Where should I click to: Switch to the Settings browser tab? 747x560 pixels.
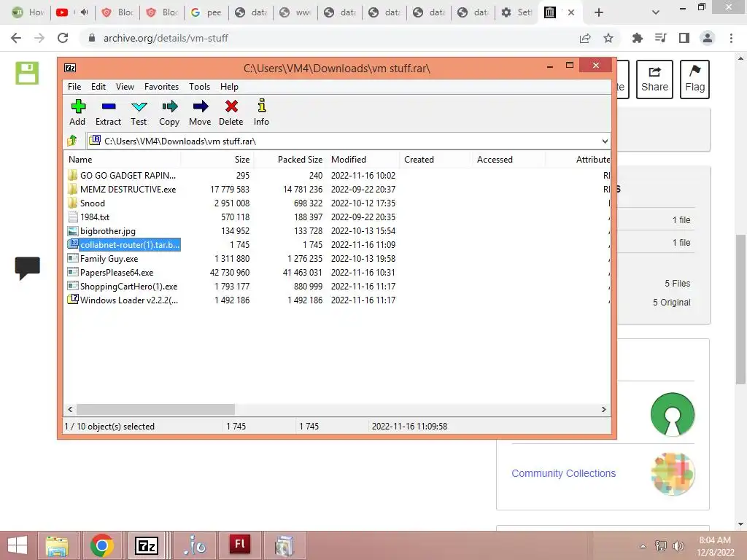(x=516, y=12)
